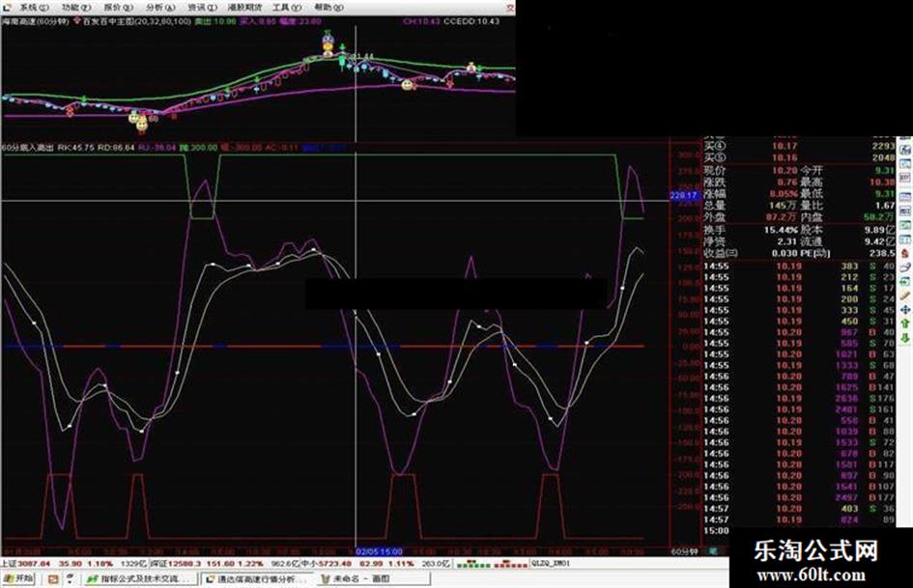Open the 分析 menu
Screen dimensions: 913x588
click(160, 7)
